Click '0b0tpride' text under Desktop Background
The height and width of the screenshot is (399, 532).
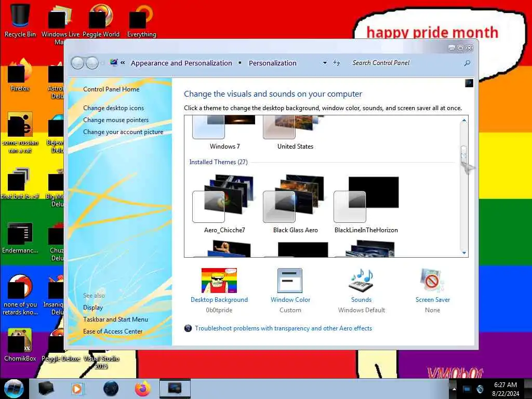(219, 310)
